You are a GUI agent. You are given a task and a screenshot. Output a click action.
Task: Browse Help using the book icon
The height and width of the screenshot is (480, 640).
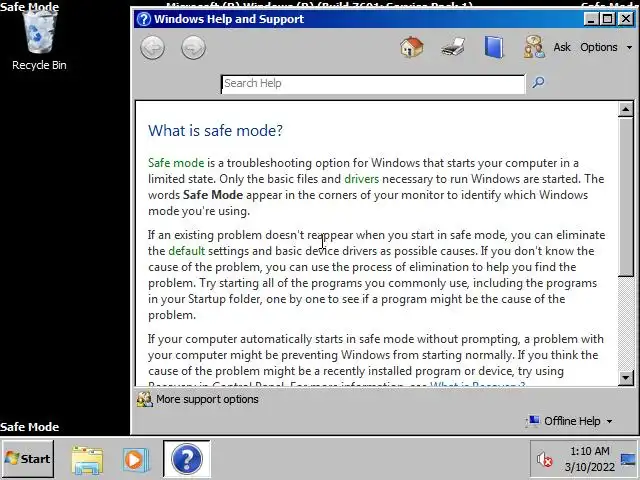click(494, 47)
